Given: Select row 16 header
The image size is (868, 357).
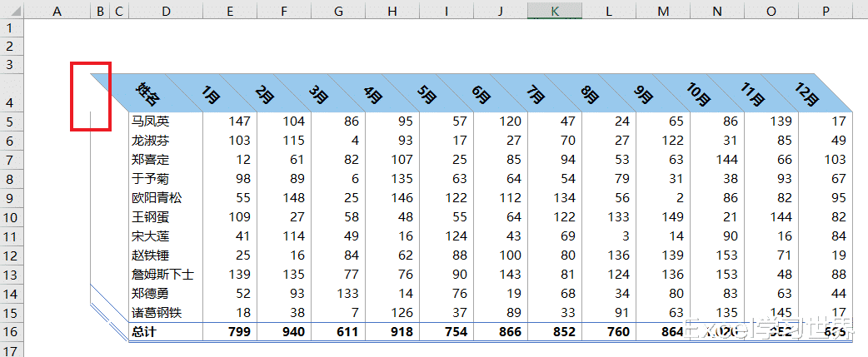Looking at the screenshot, I should coord(12,331).
